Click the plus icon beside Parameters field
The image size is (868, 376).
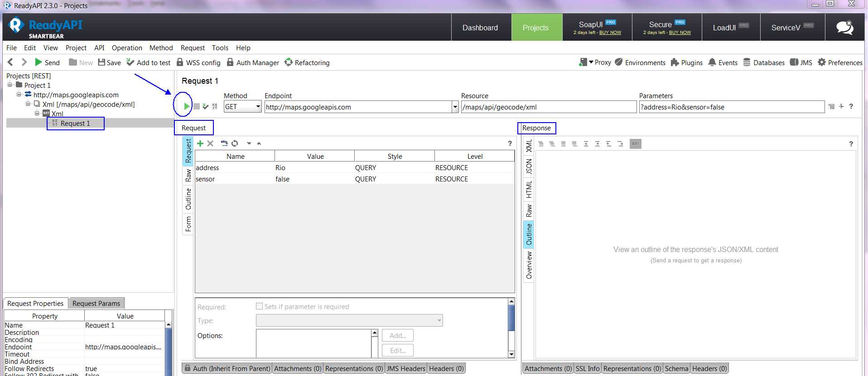pos(841,106)
